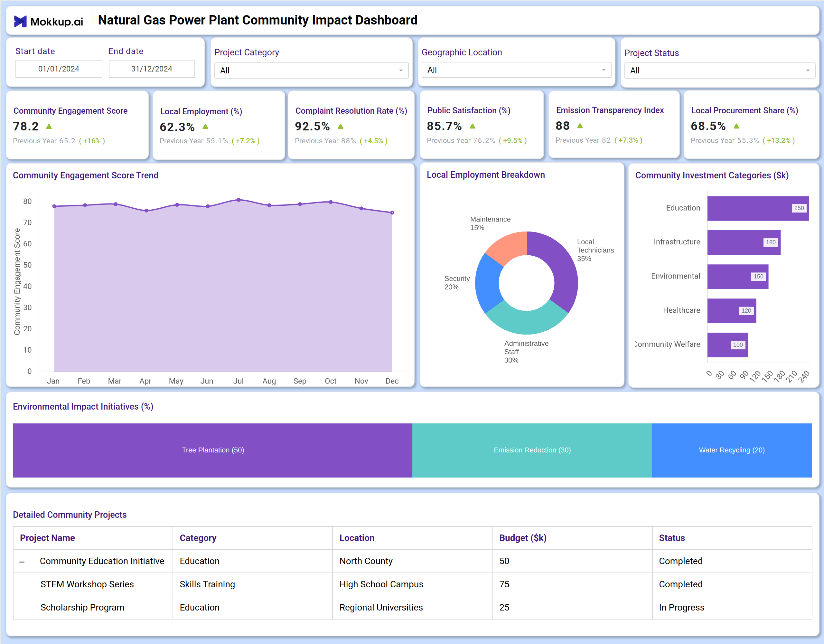The height and width of the screenshot is (644, 824).
Task: Select the Administrative Staff donut segment
Action: coord(526,319)
